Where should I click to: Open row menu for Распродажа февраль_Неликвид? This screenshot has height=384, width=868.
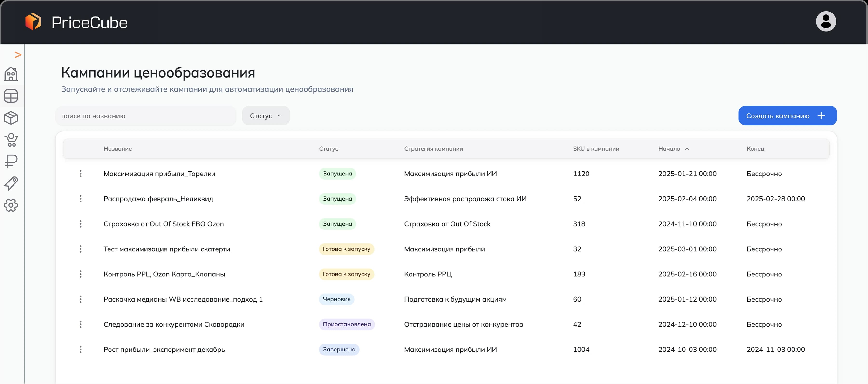[80, 199]
